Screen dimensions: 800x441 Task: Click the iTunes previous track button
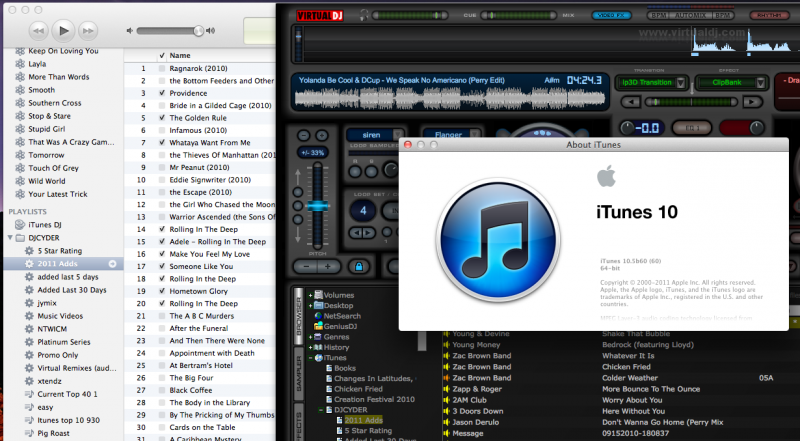click(37, 31)
